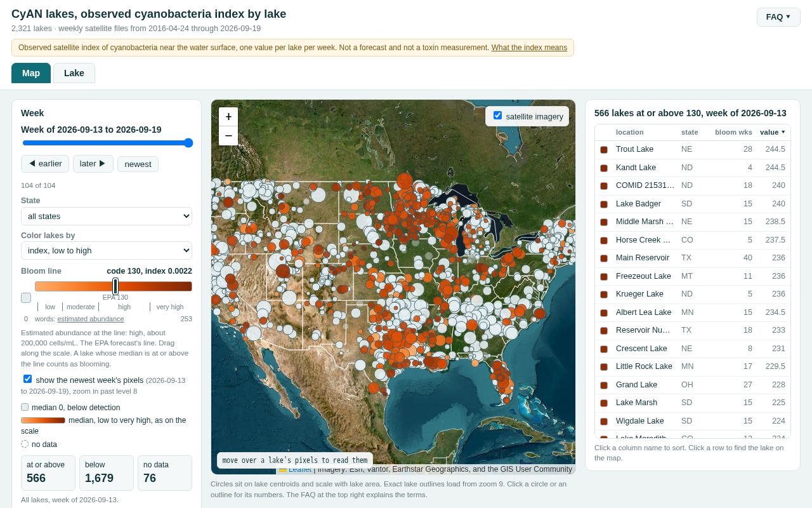Go to the earlier week

click(45, 164)
